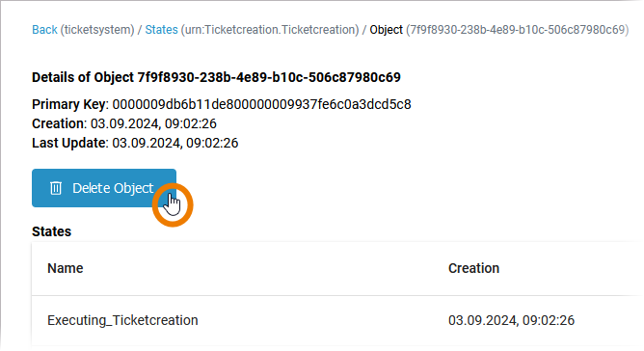The width and height of the screenshot is (644, 351).
Task: Sort by the Creation column header
Action: tap(473, 268)
